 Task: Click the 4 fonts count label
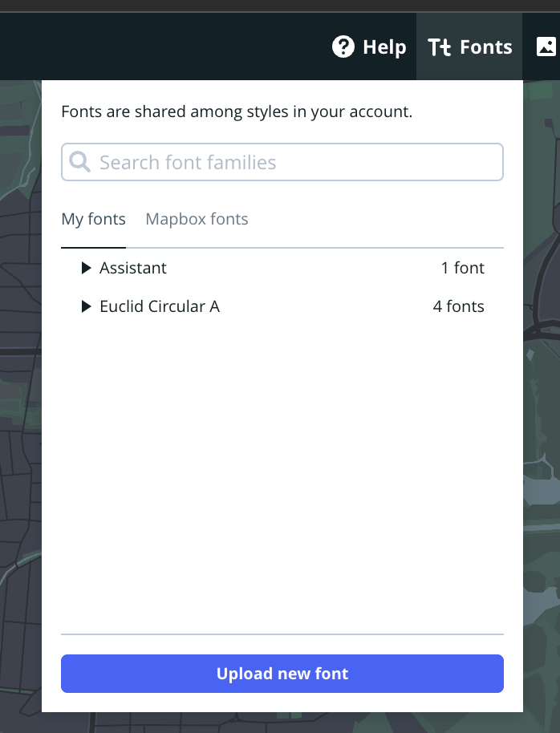pyautogui.click(x=458, y=306)
